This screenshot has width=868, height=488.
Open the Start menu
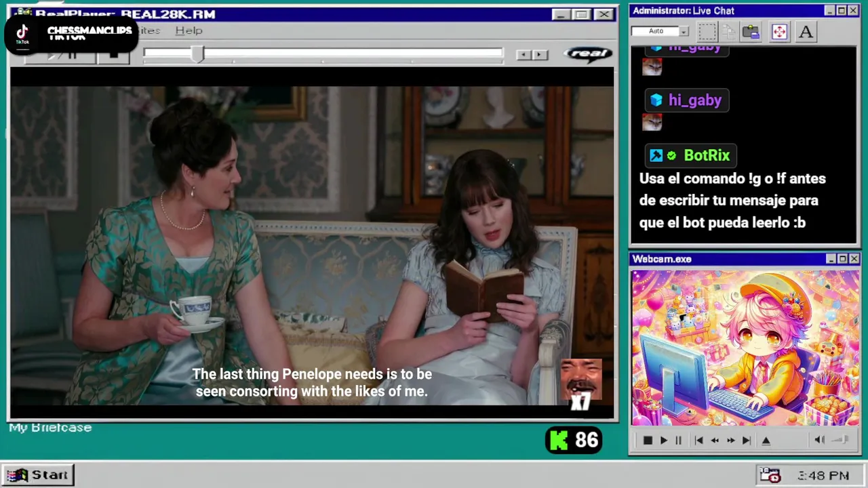click(38, 475)
